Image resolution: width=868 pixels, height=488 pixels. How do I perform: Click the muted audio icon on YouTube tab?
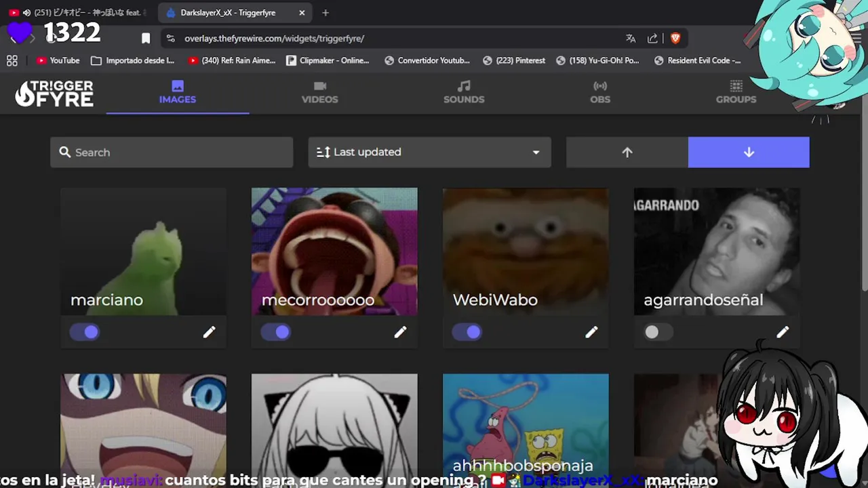(x=26, y=13)
